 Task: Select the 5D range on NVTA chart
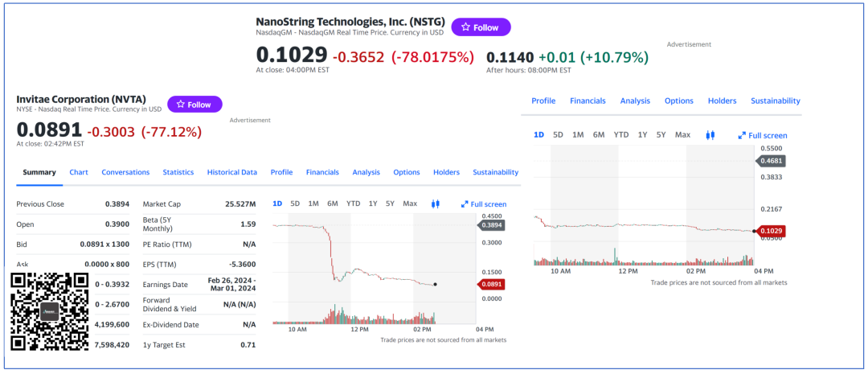[295, 203]
